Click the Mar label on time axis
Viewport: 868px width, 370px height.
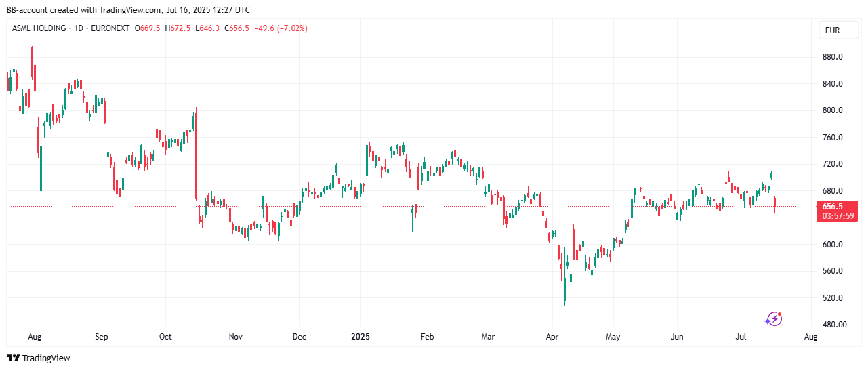pos(488,336)
